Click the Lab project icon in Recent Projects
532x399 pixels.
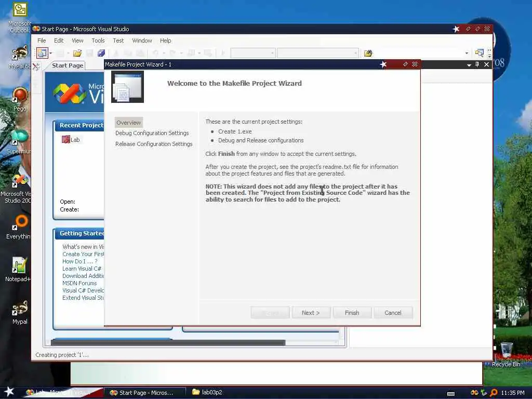[65, 139]
